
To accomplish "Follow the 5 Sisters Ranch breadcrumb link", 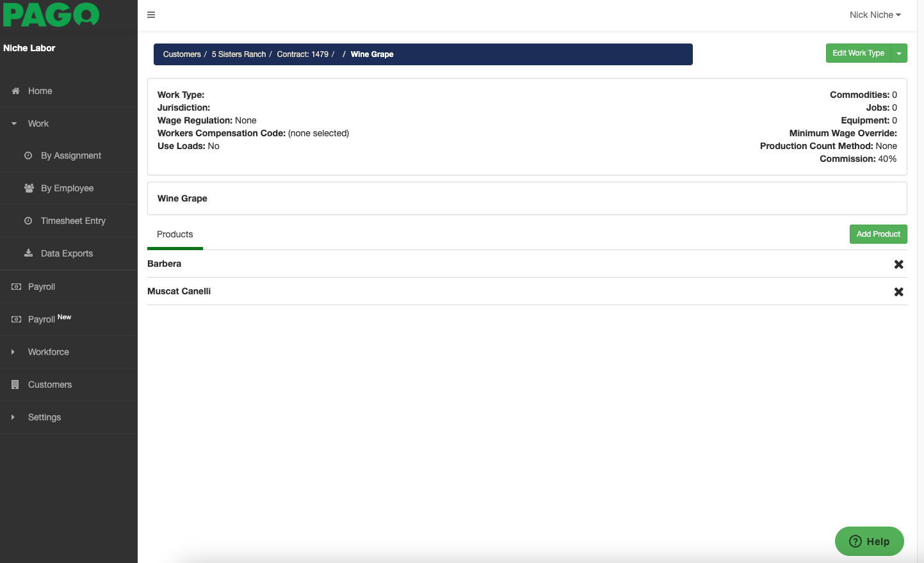I will coord(238,54).
